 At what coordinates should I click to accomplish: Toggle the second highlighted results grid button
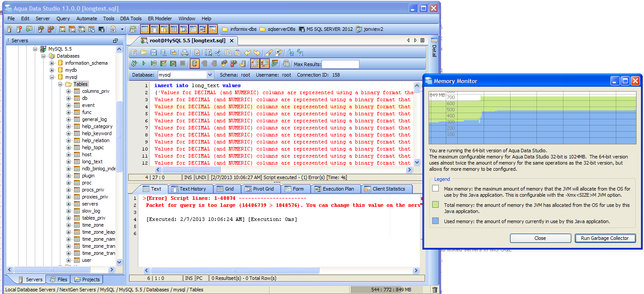pos(265,64)
